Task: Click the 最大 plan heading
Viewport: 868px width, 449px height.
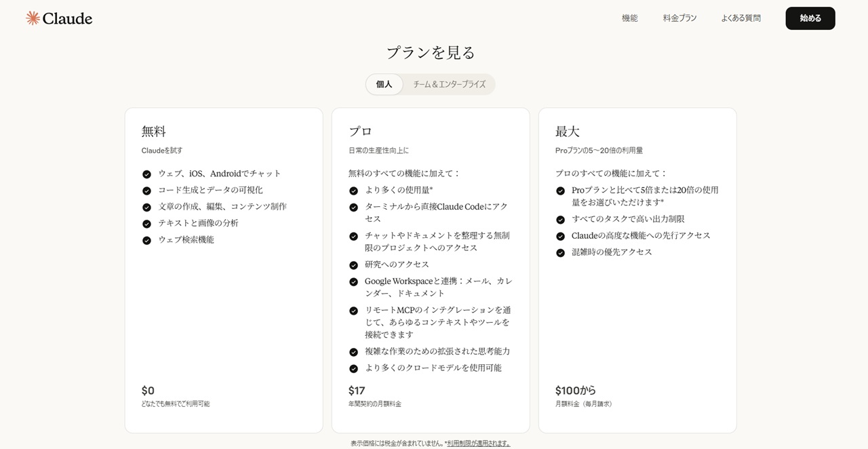Action: pyautogui.click(x=568, y=132)
